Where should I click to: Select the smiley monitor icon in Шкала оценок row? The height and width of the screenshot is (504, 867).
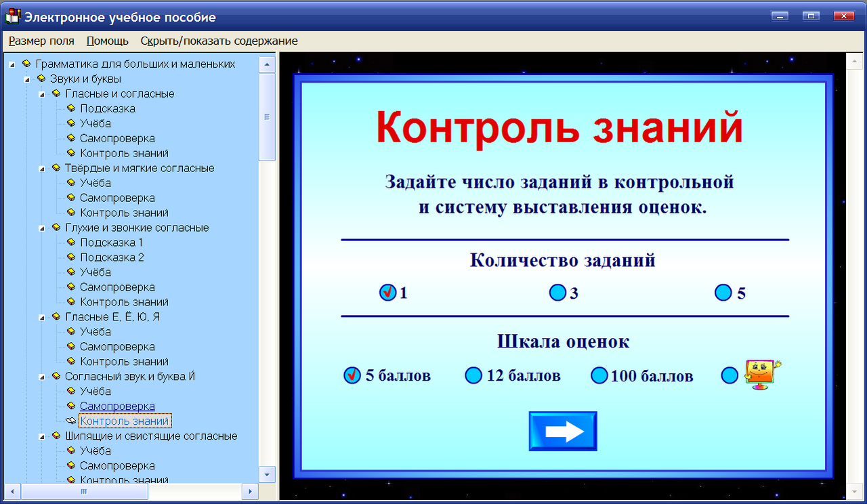(x=760, y=374)
